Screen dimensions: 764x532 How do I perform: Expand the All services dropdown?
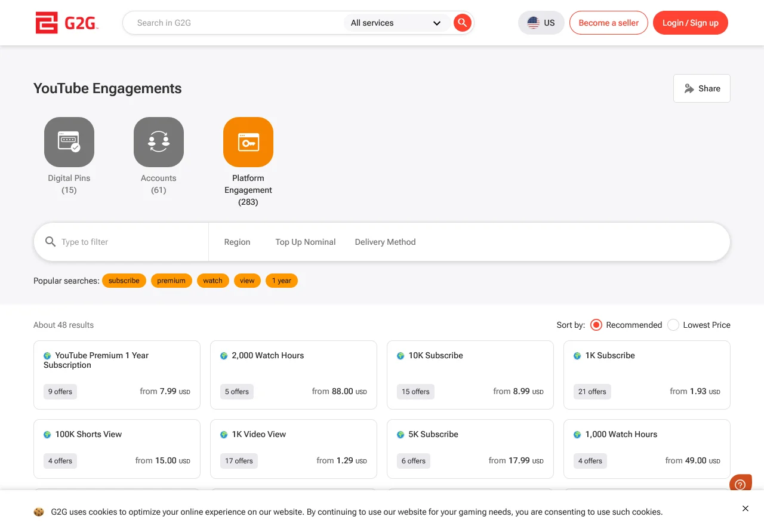point(396,23)
